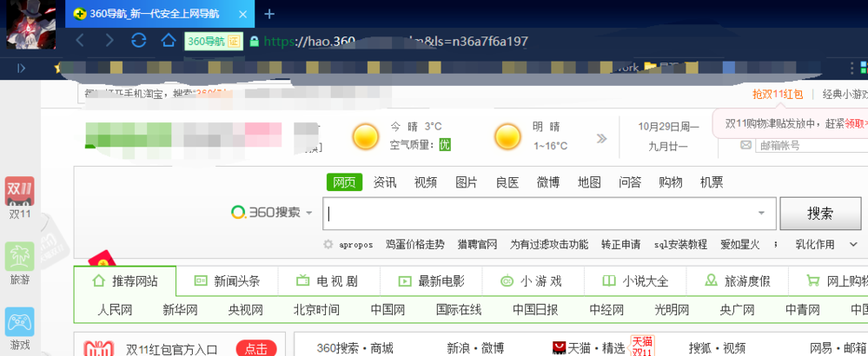Click the red 点击 button
This screenshot has width=868, height=356.
(x=256, y=349)
